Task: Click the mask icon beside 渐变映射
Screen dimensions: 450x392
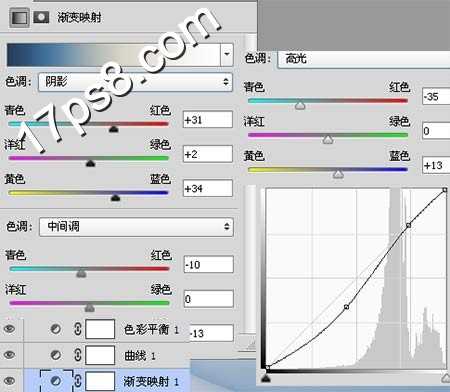Action: click(x=41, y=17)
